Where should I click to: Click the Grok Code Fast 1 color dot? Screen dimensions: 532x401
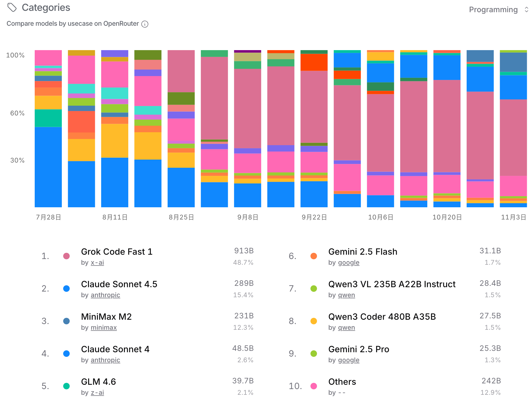click(x=66, y=256)
